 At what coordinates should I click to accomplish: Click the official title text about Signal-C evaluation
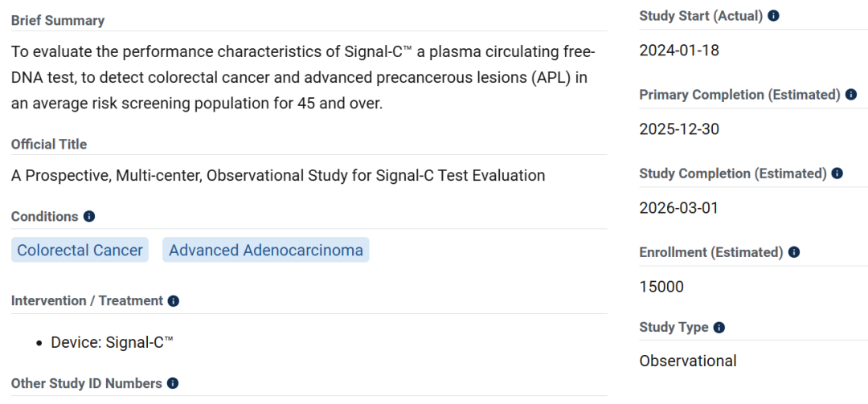(277, 176)
